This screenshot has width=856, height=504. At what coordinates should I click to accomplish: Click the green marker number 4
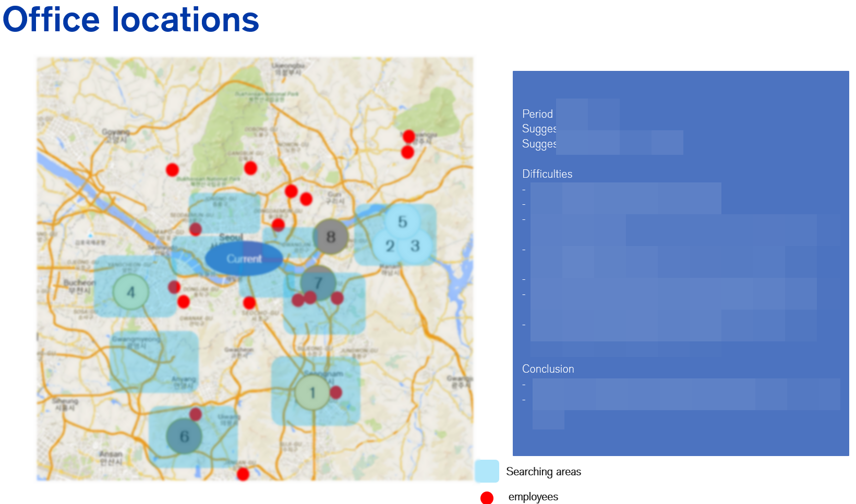pos(131,292)
